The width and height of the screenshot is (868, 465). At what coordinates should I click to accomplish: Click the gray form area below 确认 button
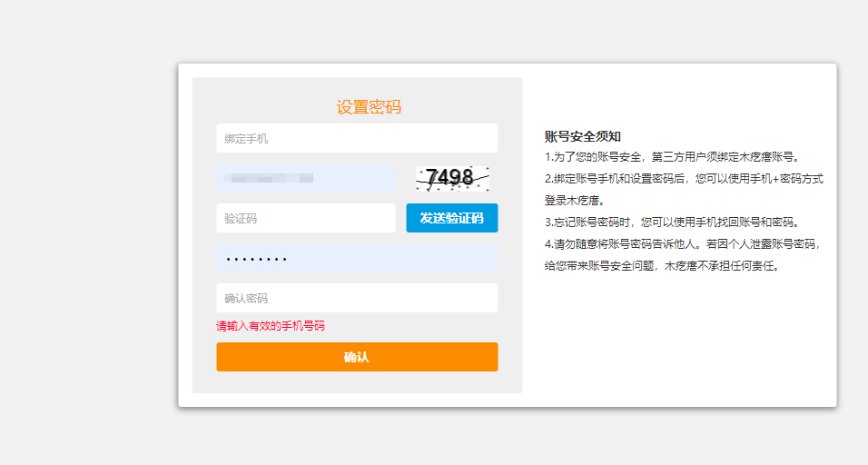pos(357,382)
